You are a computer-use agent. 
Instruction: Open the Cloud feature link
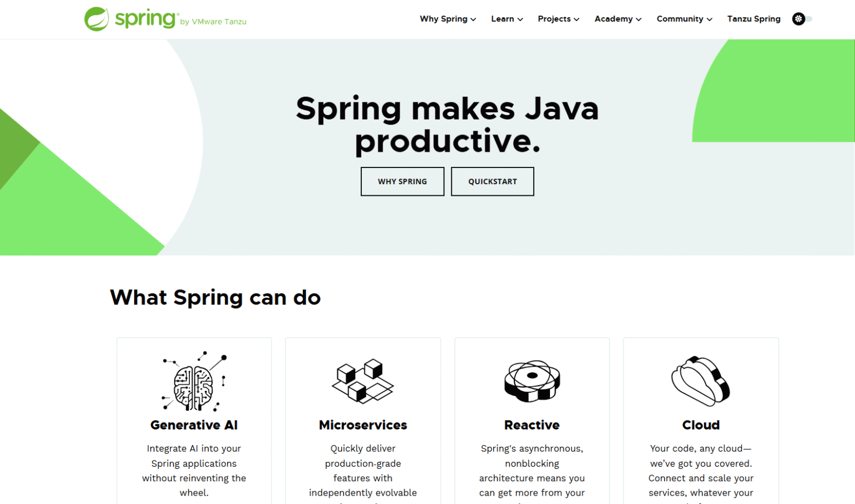pyautogui.click(x=700, y=424)
